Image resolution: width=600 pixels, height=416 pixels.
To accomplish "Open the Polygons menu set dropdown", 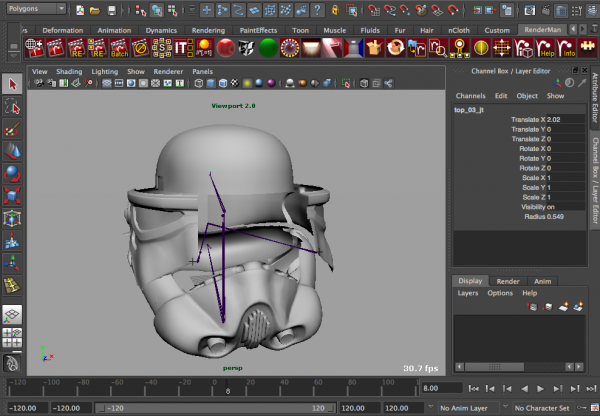I will (36, 8).
